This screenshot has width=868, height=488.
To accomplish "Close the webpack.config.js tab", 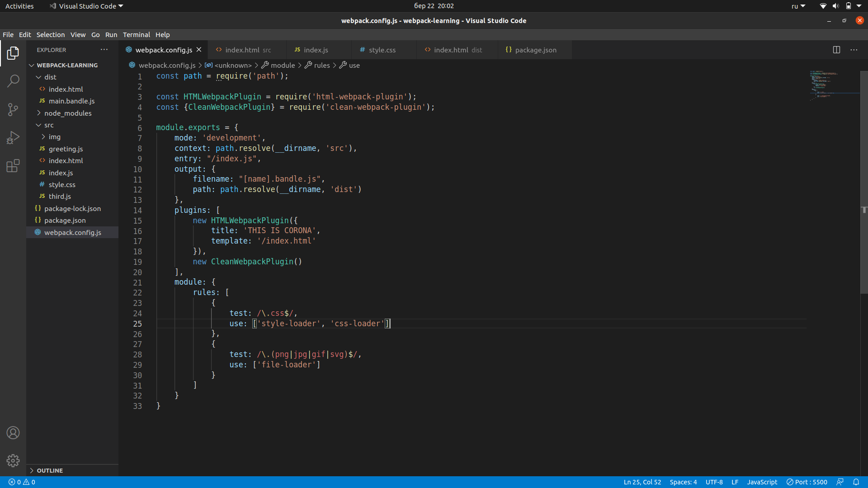I will (199, 50).
